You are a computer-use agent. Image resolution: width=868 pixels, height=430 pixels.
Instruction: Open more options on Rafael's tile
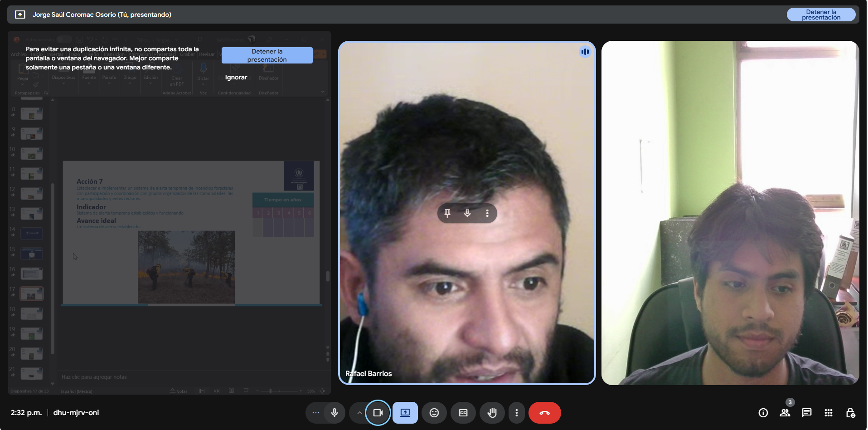point(487,213)
